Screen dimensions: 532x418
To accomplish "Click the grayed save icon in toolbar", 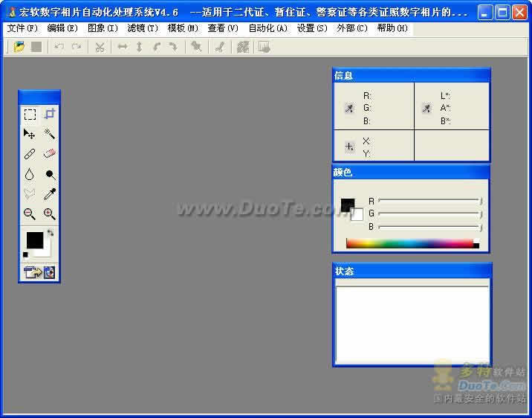I will [x=36, y=47].
